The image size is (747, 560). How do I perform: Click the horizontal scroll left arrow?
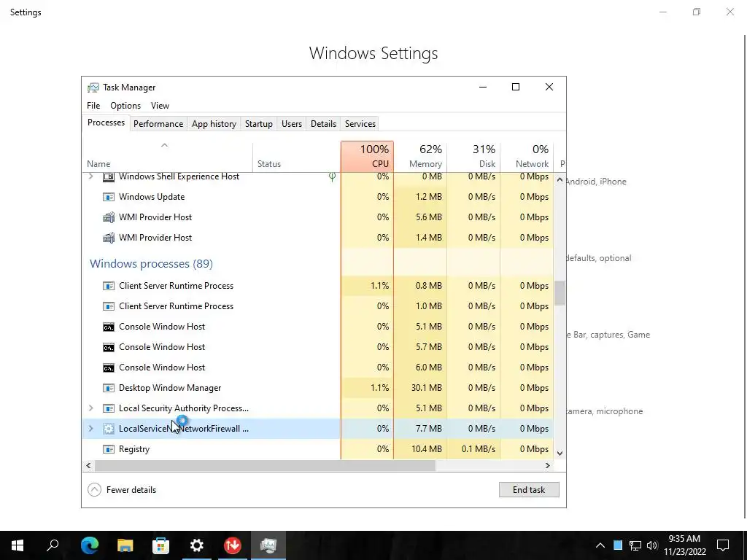pyautogui.click(x=88, y=466)
